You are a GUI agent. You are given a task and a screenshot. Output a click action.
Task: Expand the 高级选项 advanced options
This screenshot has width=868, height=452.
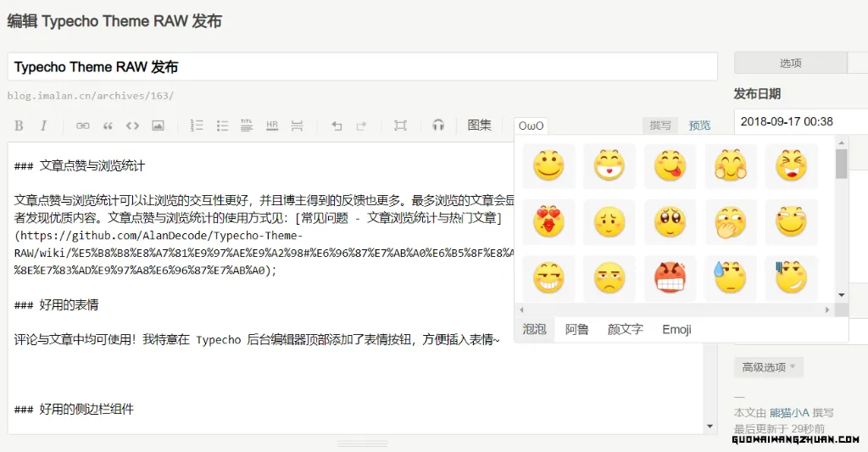coord(769,367)
